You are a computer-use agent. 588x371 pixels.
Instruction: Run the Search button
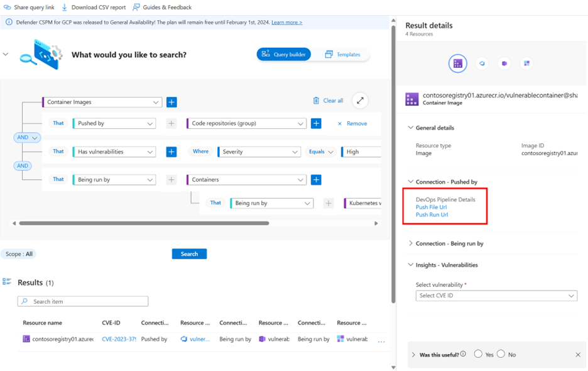click(189, 254)
